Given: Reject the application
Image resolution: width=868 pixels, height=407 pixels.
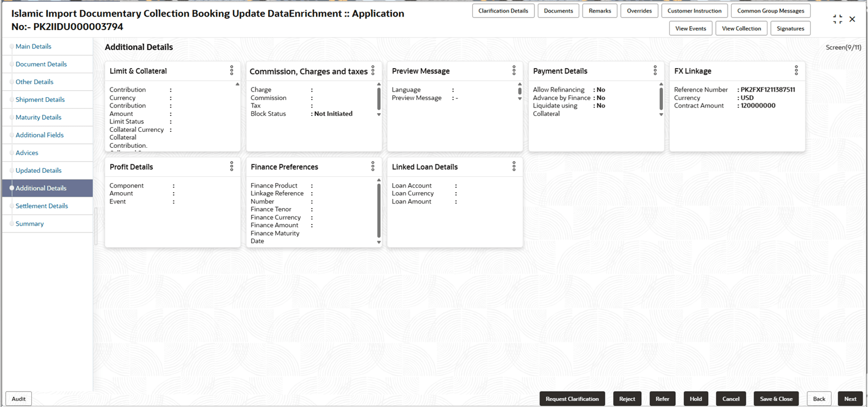Looking at the screenshot, I should [627, 399].
